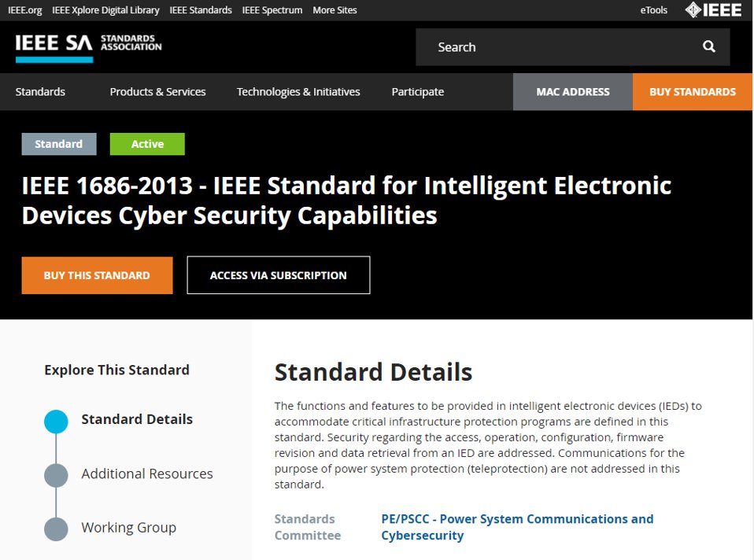754x560 pixels.
Task: Jump to Working Group section
Action: click(129, 528)
